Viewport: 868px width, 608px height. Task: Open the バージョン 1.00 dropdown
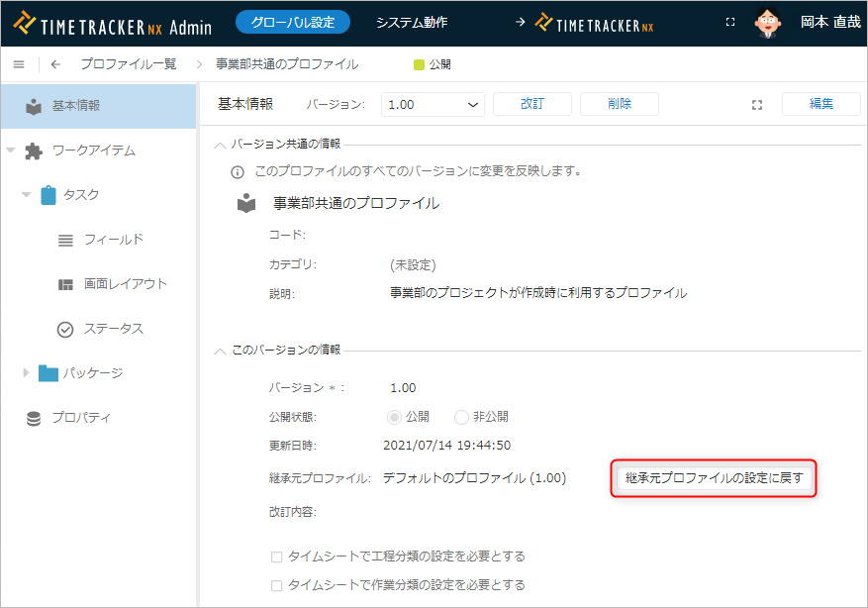coord(433,105)
